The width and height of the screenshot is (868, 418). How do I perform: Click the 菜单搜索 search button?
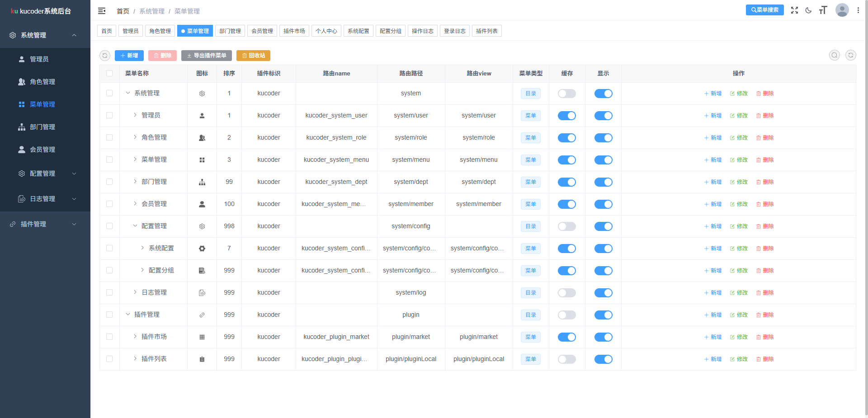(764, 10)
